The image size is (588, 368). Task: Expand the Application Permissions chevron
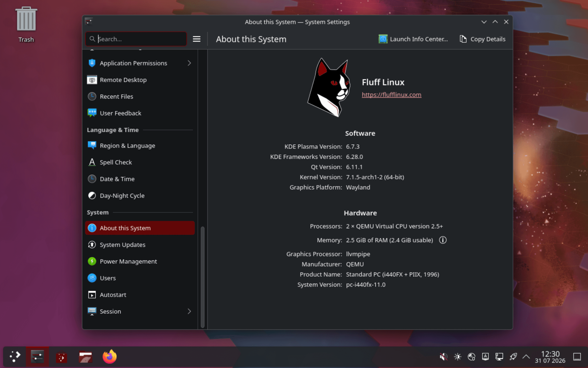[x=189, y=63]
